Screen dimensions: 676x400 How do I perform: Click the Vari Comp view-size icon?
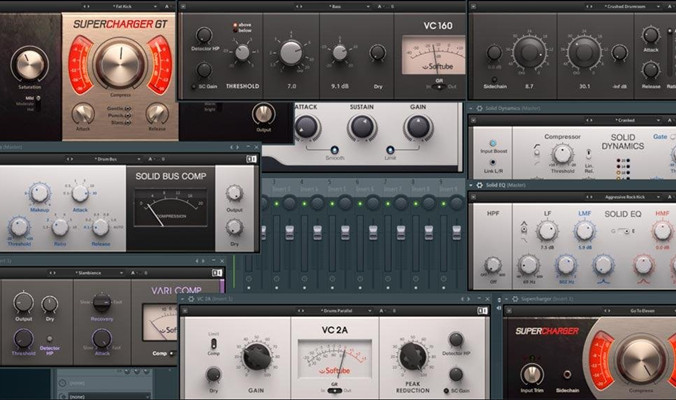pyautogui.click(x=217, y=273)
